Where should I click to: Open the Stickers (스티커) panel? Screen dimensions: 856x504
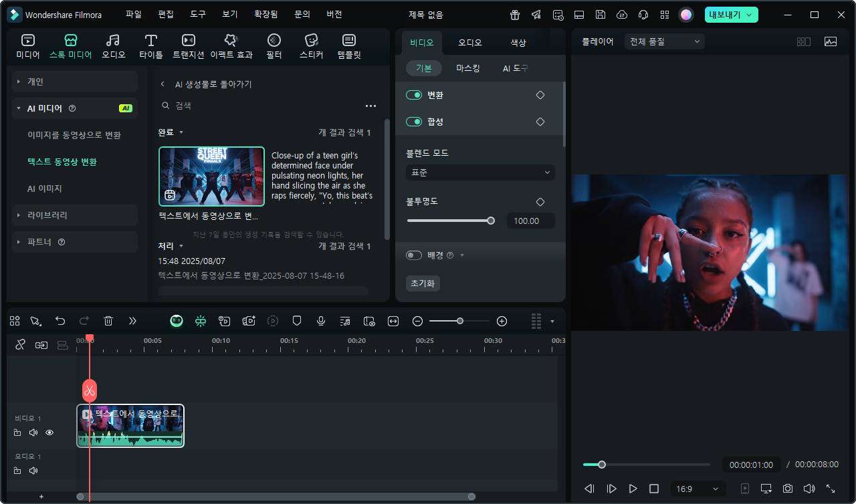(x=311, y=47)
